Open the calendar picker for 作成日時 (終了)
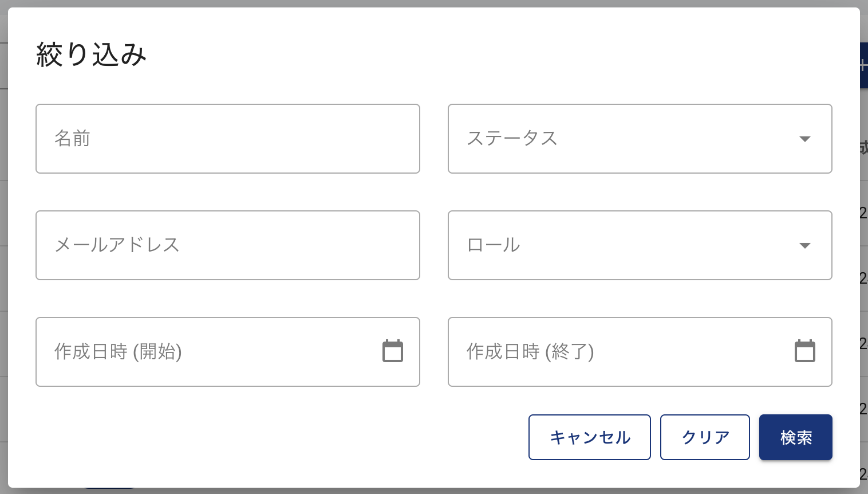 point(805,351)
